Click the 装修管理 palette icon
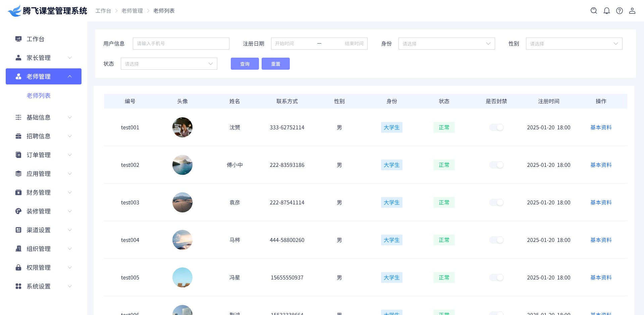644x315 pixels. (18, 211)
